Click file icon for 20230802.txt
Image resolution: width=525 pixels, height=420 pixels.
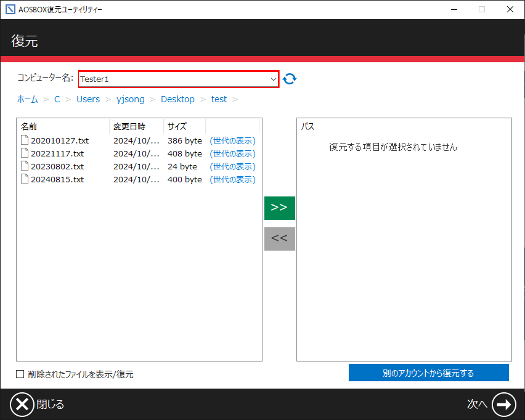(x=24, y=166)
